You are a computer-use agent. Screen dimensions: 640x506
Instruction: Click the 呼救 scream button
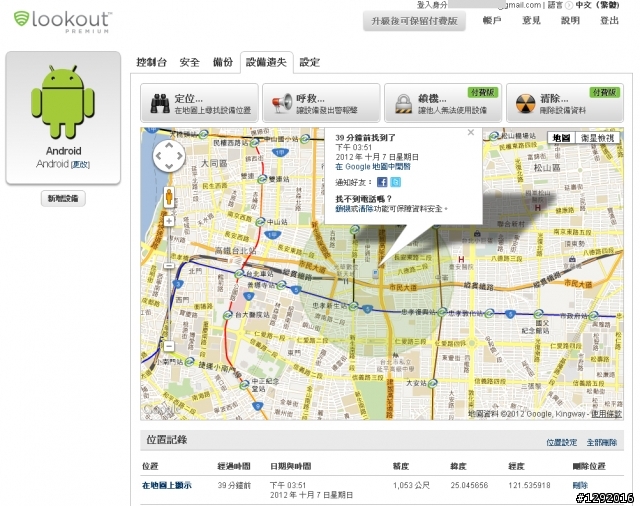click(x=321, y=103)
